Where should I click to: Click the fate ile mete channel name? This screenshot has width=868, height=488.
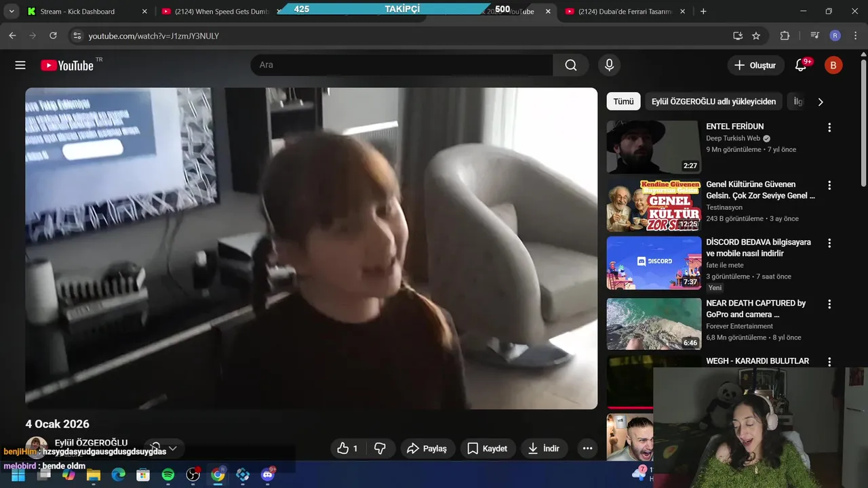coord(725,265)
